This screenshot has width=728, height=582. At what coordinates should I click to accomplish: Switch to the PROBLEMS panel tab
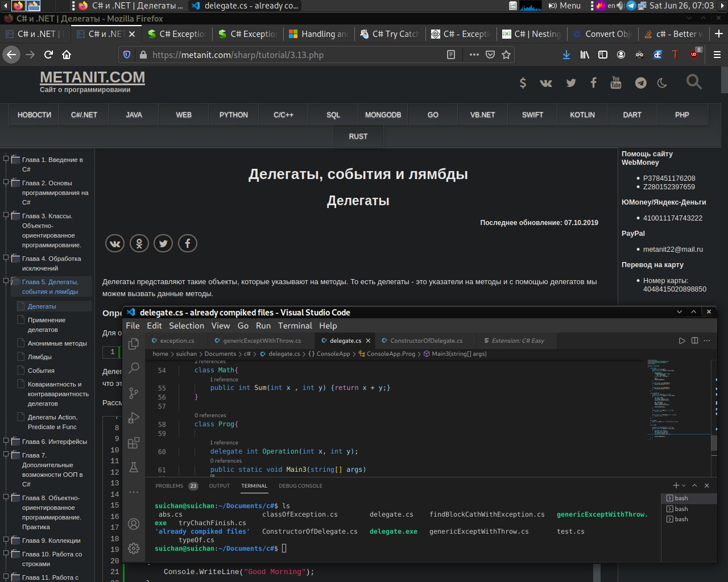(169, 486)
